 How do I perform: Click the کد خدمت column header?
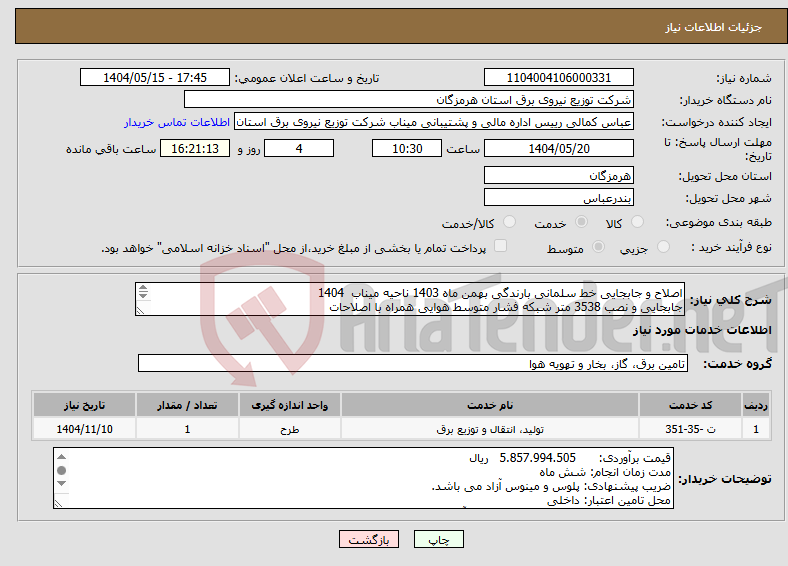pos(691,405)
